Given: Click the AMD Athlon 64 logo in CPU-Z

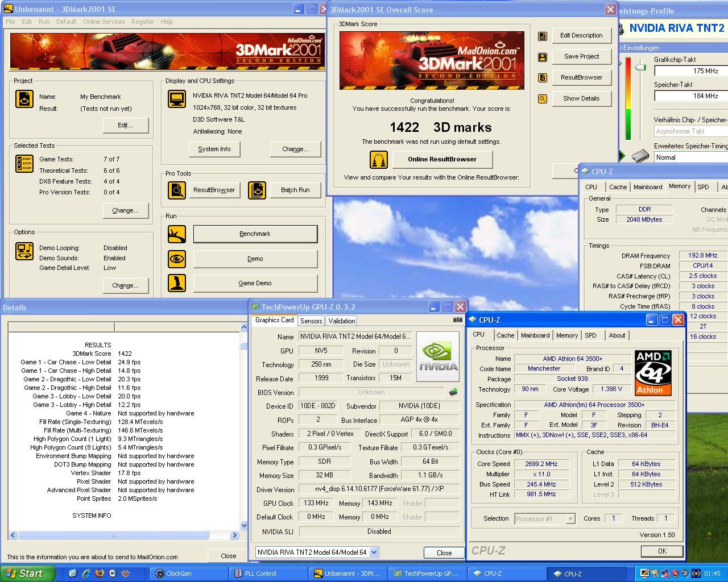Looking at the screenshot, I should point(653,373).
